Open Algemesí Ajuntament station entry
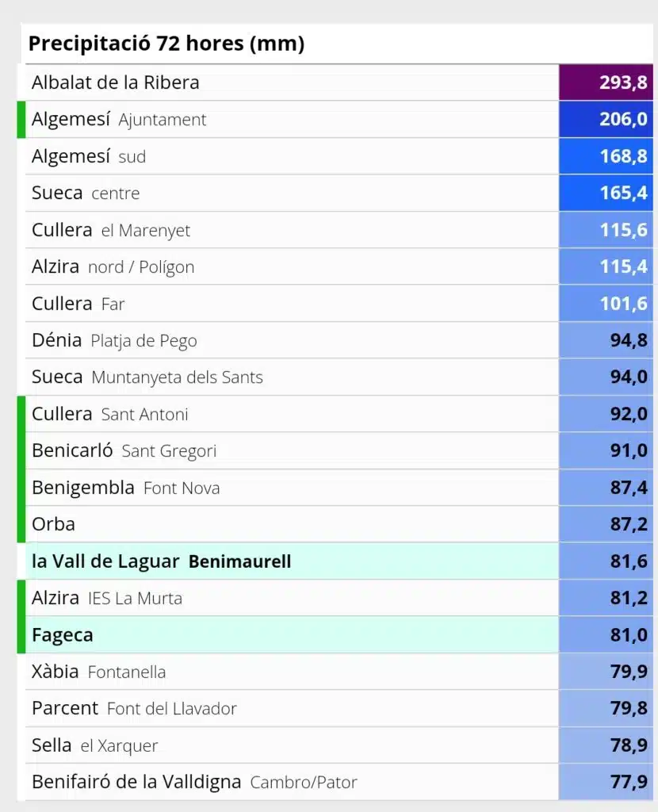This screenshot has width=658, height=812. [x=119, y=120]
